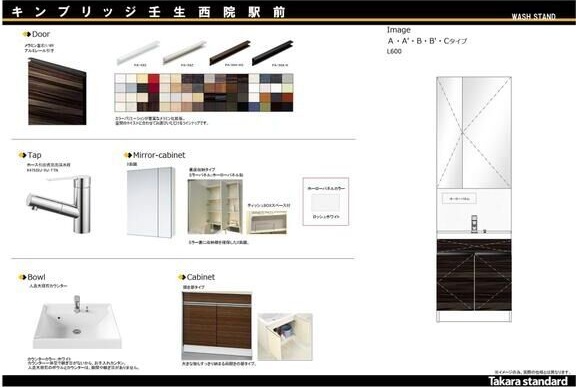Choose the enamel panel white color swatch
The image size is (576, 387).
point(325,202)
